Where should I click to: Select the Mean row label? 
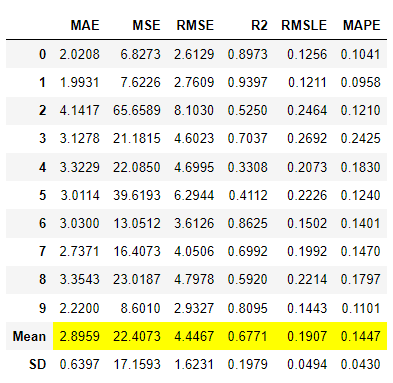(29, 336)
